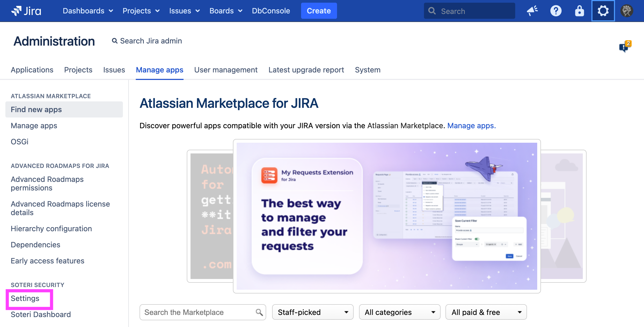Open the All paid & free dropdown
Image resolution: width=644 pixels, height=327 pixels.
point(486,312)
